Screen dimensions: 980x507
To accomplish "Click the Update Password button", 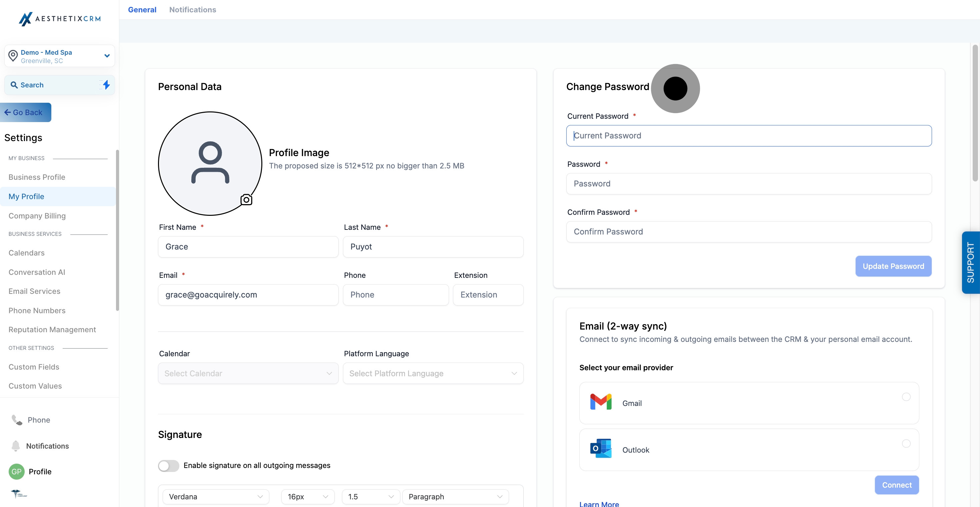I will pos(893,266).
